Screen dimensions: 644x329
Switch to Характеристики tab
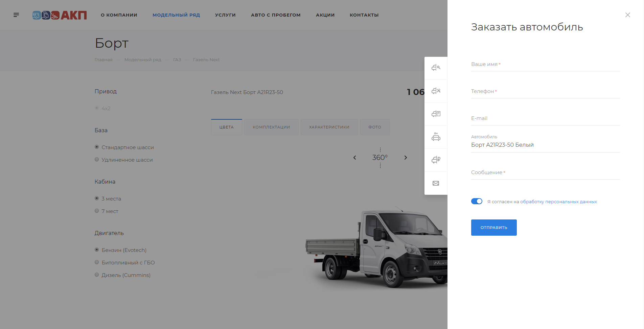(329, 127)
